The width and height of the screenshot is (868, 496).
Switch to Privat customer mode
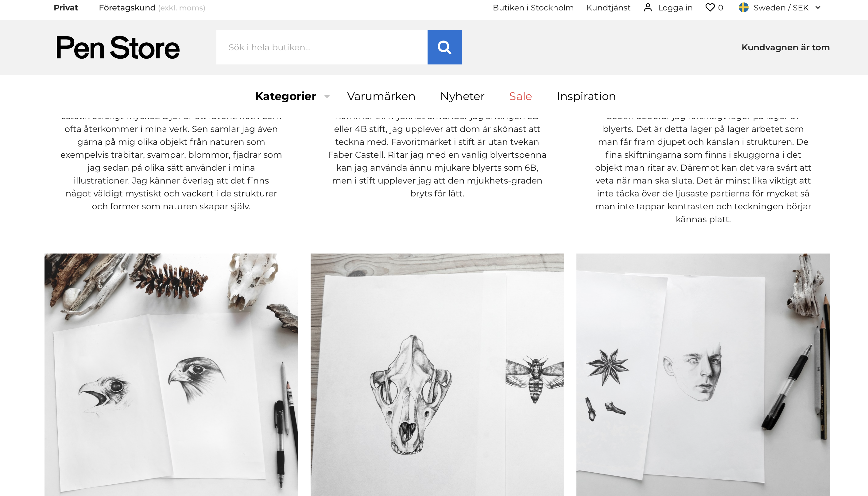[66, 7]
